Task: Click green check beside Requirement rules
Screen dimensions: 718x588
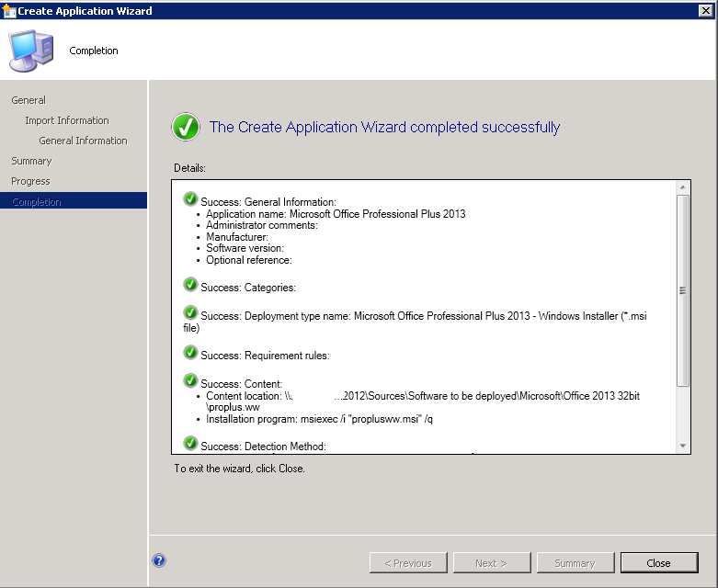Action: pyautogui.click(x=190, y=353)
